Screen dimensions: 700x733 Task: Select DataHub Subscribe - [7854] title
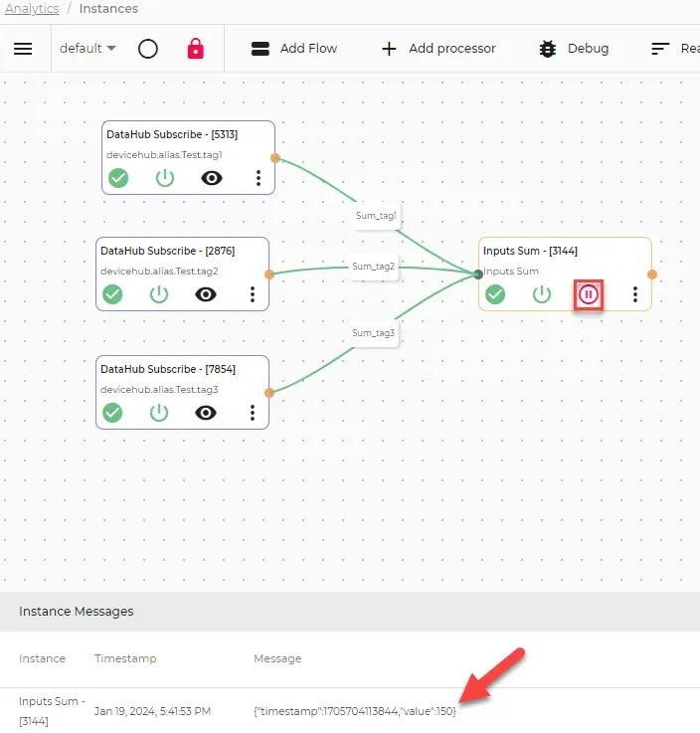[168, 369]
